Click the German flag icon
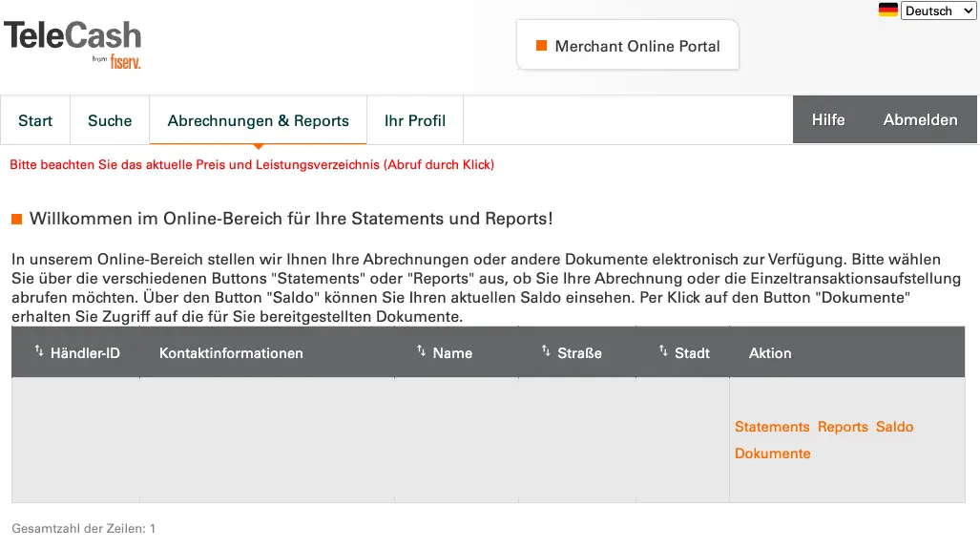Screen dimensions: 980x549 tap(887, 11)
